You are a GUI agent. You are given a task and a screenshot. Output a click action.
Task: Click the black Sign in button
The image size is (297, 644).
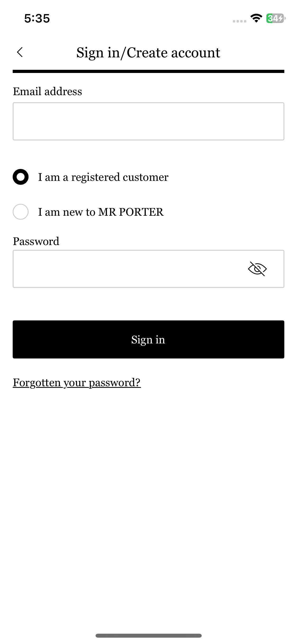click(148, 339)
